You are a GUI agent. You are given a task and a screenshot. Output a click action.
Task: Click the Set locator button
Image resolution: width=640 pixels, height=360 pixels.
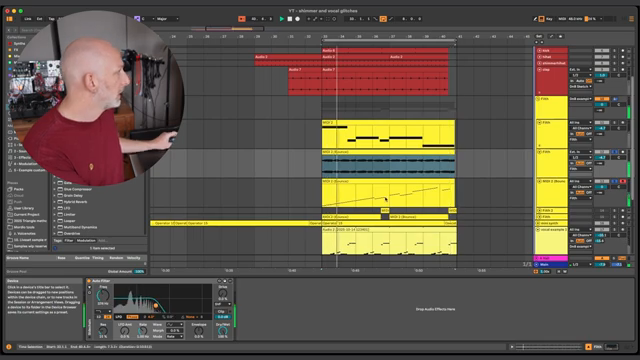coord(539,36)
